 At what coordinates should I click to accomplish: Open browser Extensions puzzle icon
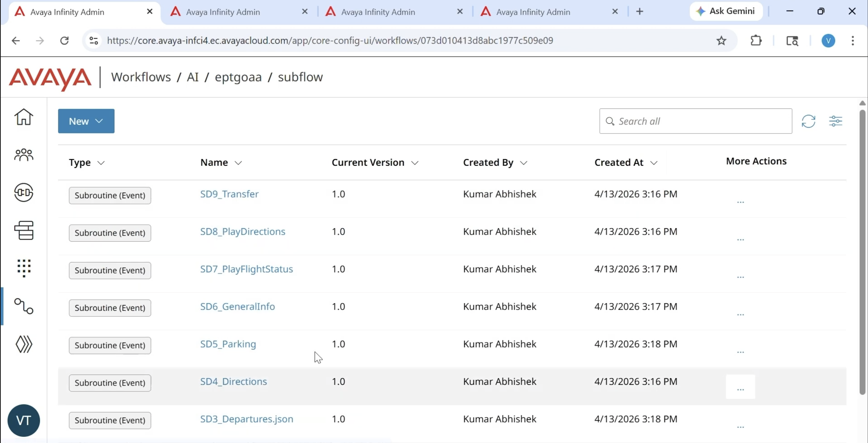click(x=757, y=40)
